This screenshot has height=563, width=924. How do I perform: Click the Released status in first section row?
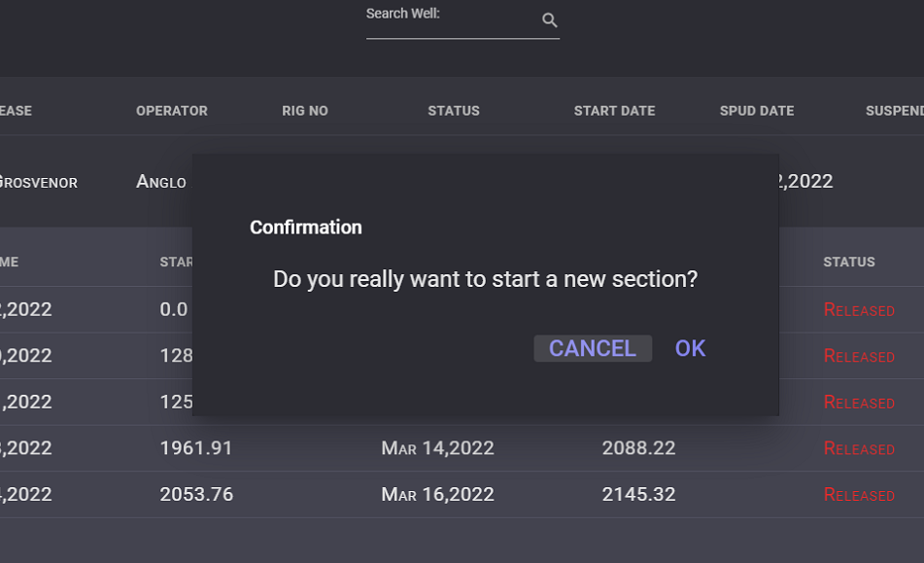(859, 309)
